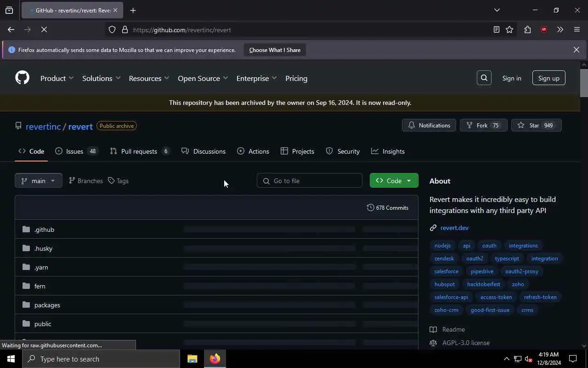
Task: Click the nodejs topic tag
Action: [x=442, y=246]
